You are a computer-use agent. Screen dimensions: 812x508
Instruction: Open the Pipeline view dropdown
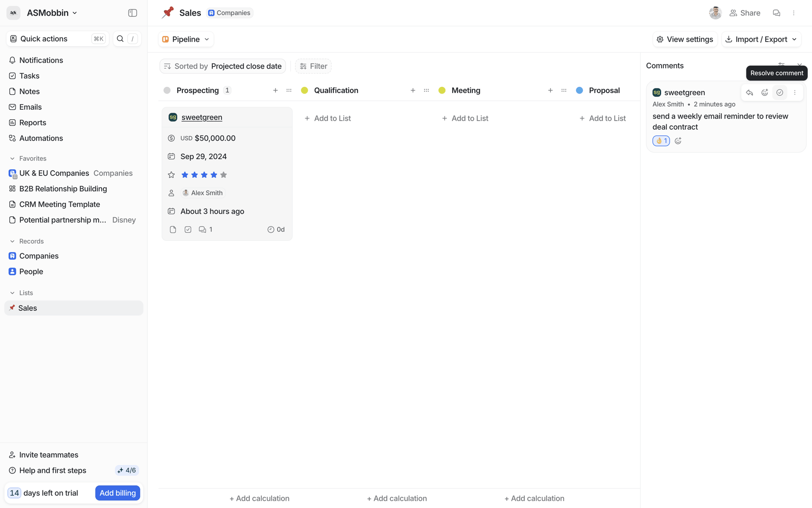[x=186, y=39]
